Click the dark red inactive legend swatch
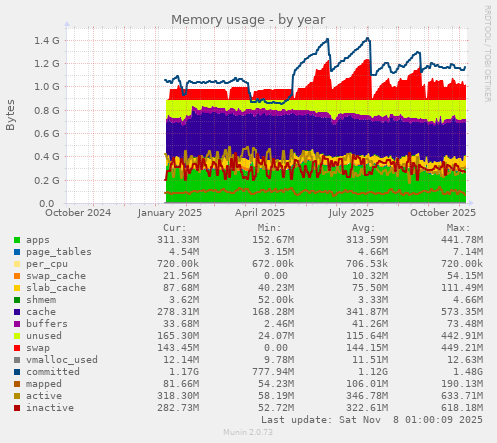This screenshot has height=443, width=497. [x=17, y=408]
